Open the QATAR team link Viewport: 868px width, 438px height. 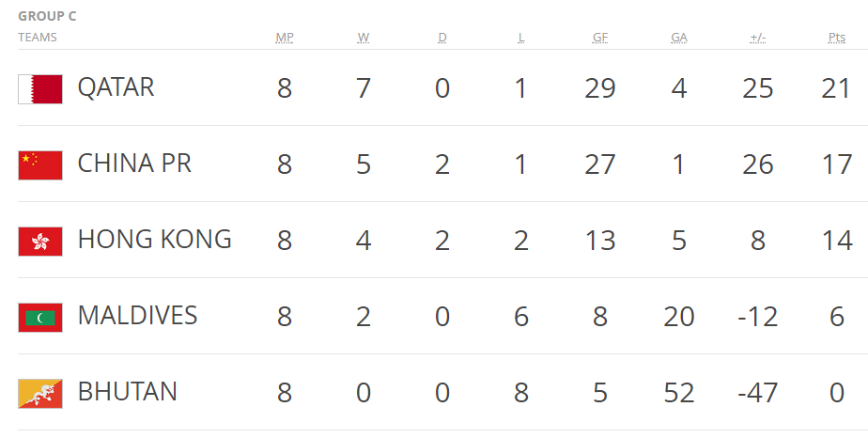click(x=116, y=87)
